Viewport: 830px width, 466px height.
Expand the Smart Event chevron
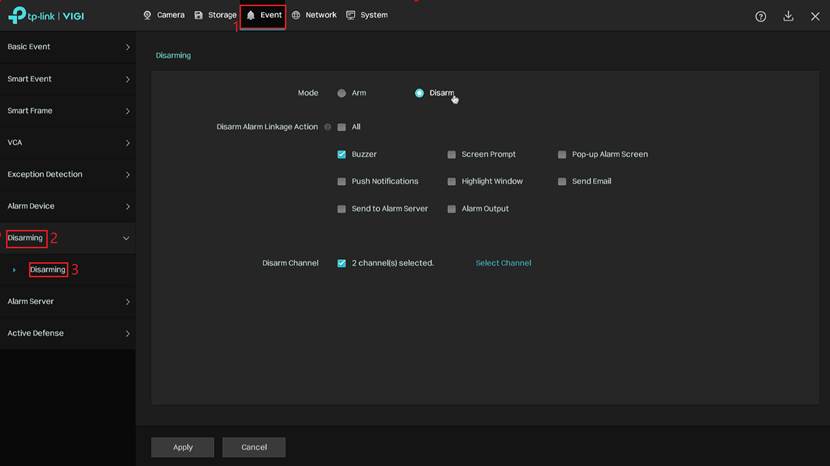(128, 79)
